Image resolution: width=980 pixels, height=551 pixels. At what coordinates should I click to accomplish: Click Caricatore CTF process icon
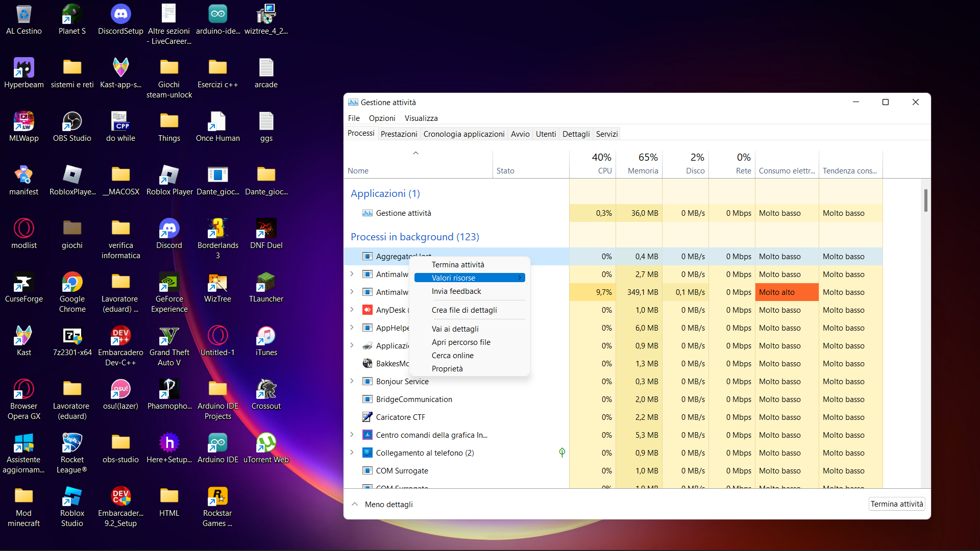tap(367, 417)
